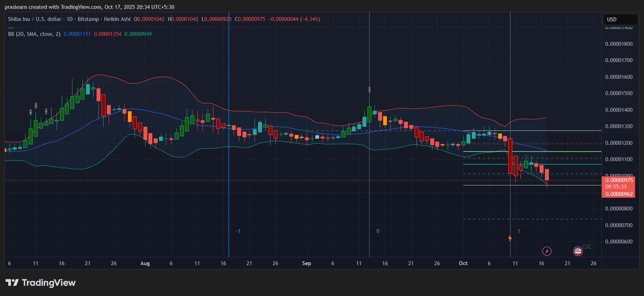
Task: Click the purple lightning bolt circle icon
Action: [x=547, y=251]
